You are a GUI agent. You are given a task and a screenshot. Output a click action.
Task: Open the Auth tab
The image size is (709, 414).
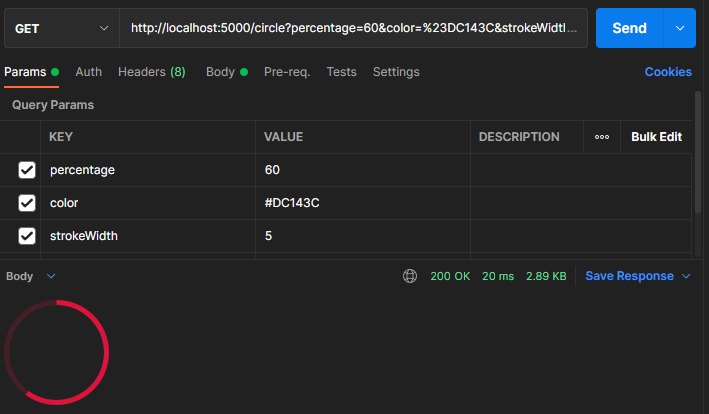click(x=89, y=72)
